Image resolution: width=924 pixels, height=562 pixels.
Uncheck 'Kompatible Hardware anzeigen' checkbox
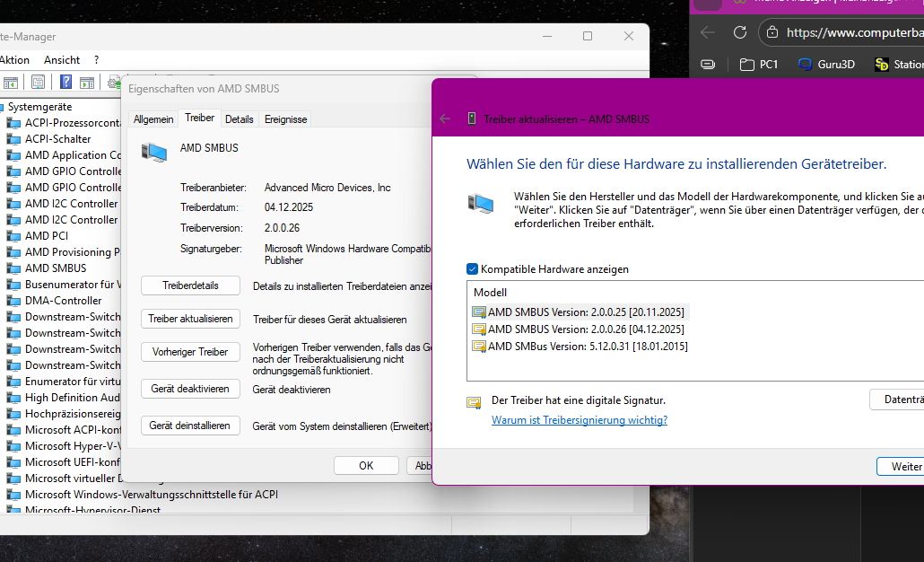472,269
